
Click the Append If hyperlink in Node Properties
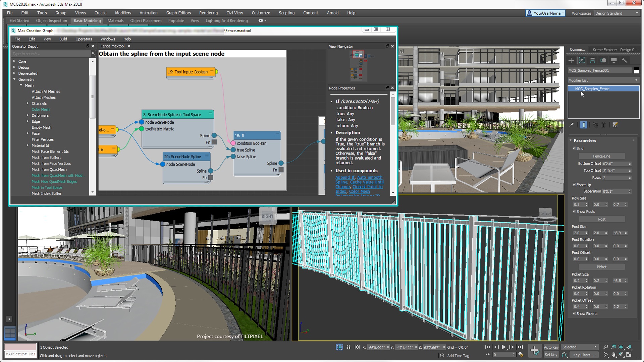coord(344,177)
